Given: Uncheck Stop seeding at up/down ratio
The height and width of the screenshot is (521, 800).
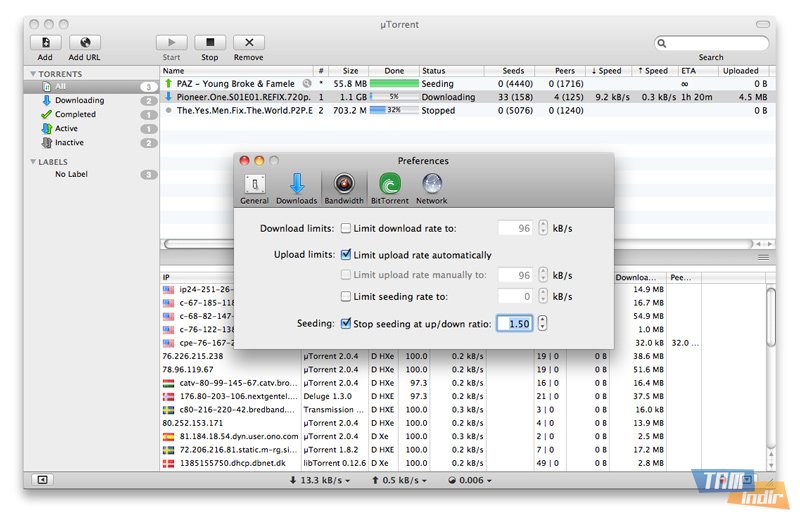Looking at the screenshot, I should point(346,323).
